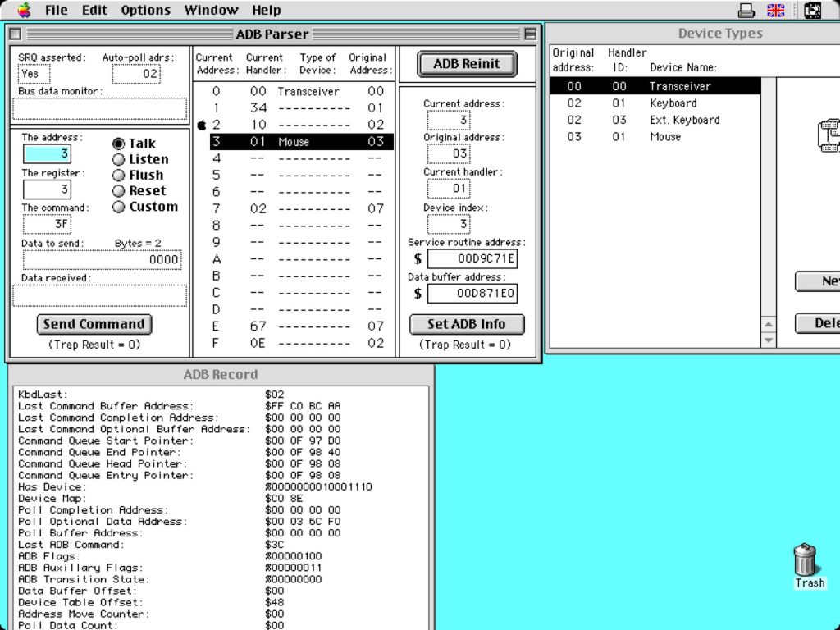Image resolution: width=840 pixels, height=630 pixels.
Task: Click the British flag keyboard icon
Action: pyautogui.click(x=776, y=10)
